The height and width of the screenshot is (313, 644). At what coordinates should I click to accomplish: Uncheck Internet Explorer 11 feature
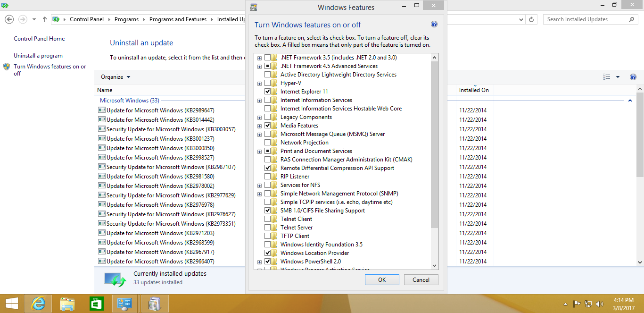pos(268,92)
